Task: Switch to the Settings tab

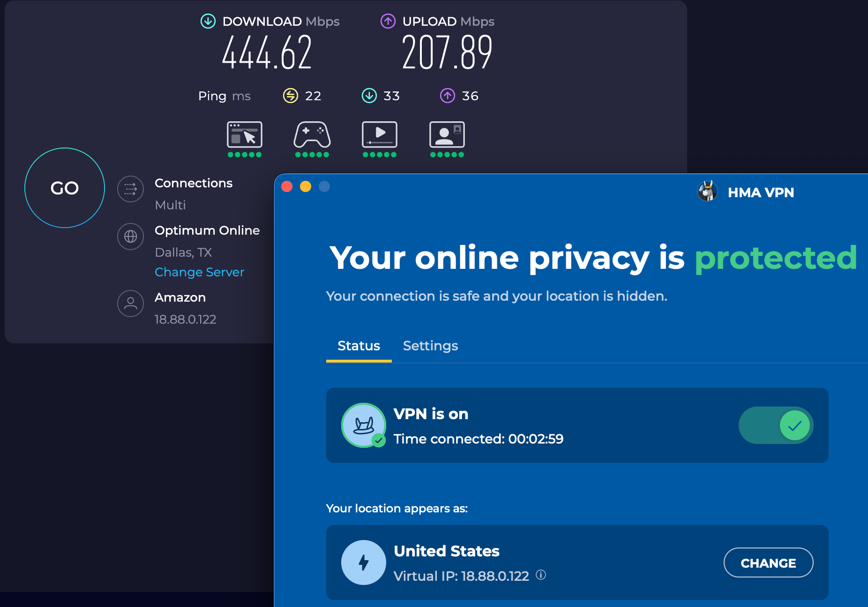Action: coord(430,346)
